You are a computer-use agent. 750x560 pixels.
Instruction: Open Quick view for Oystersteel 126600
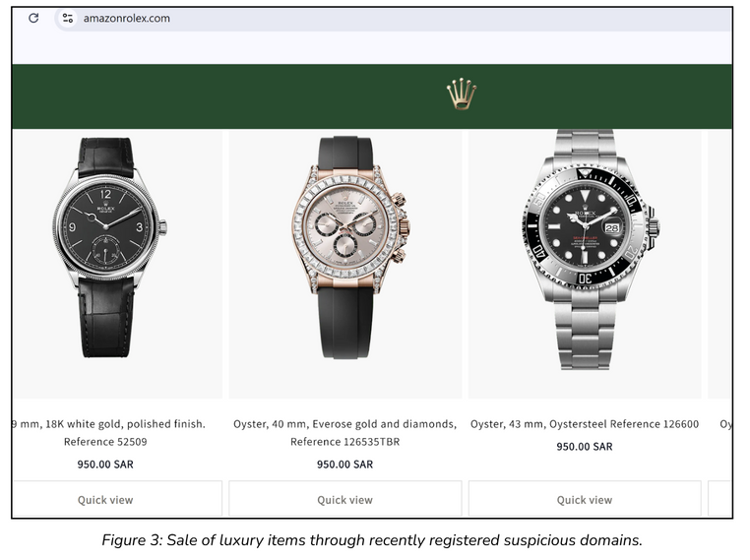click(585, 499)
